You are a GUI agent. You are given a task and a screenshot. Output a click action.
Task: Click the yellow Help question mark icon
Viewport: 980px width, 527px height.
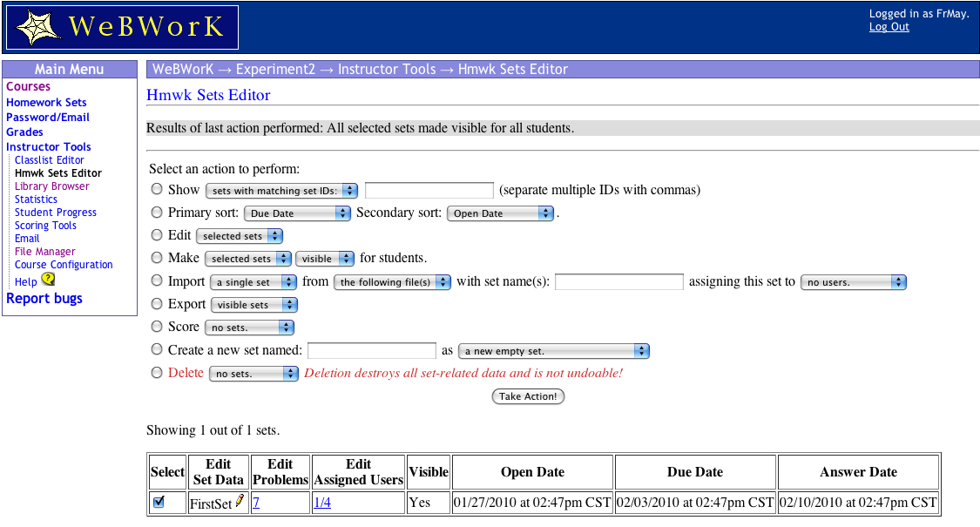[48, 279]
